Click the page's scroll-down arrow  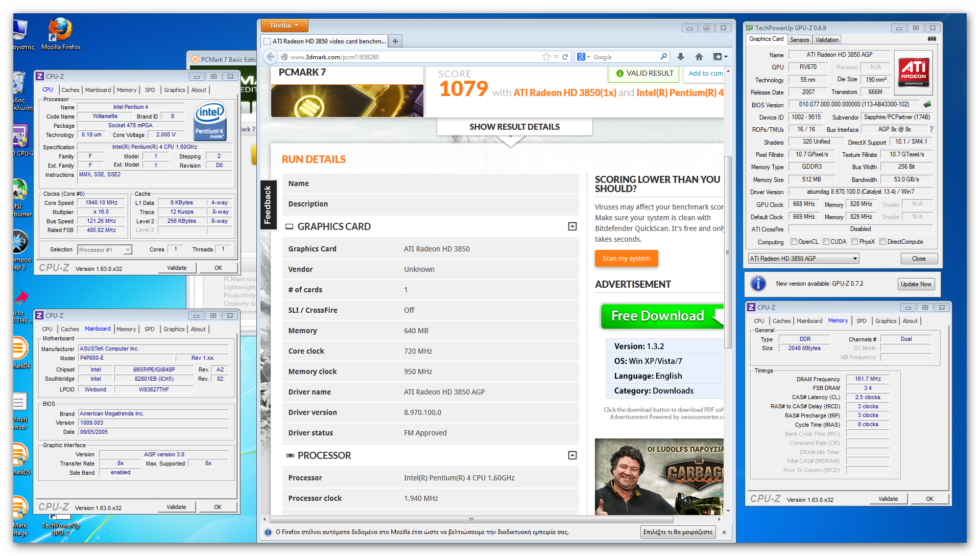tap(728, 511)
